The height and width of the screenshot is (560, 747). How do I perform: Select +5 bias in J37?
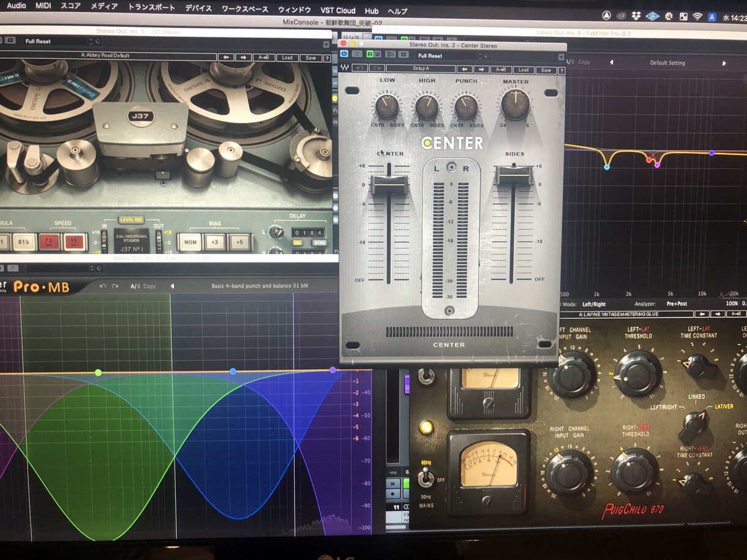point(240,243)
